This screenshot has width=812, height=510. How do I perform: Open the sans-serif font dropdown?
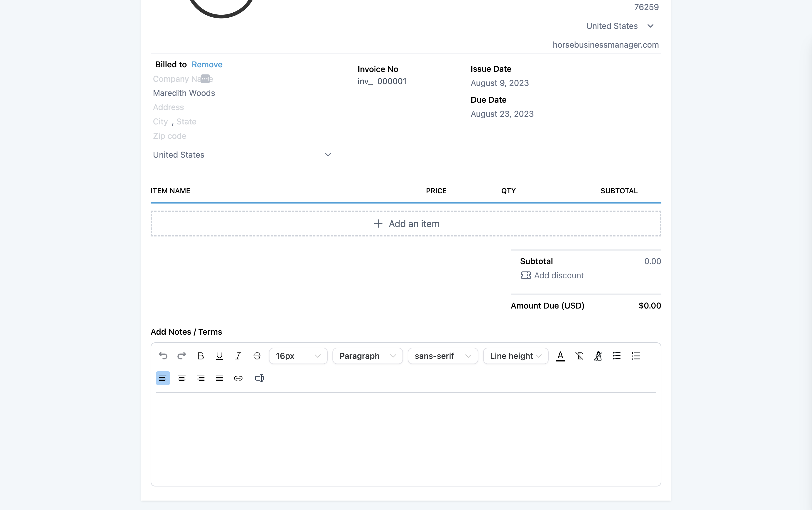(443, 356)
